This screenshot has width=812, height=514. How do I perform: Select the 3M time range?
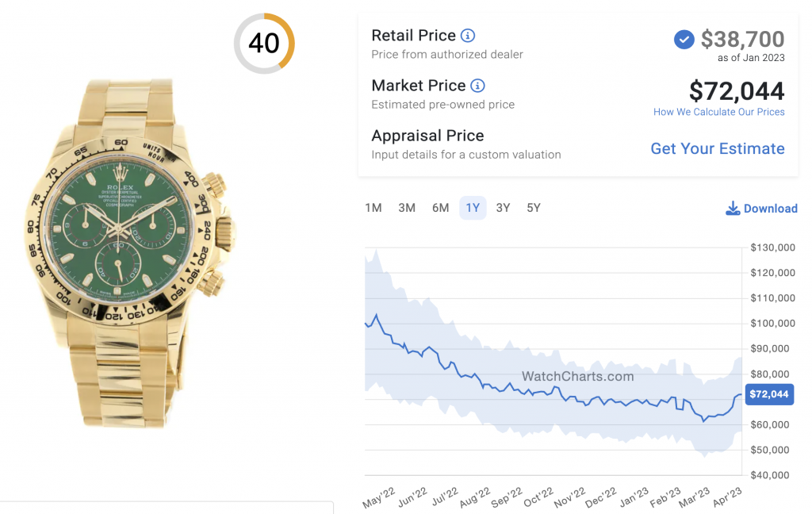point(407,207)
